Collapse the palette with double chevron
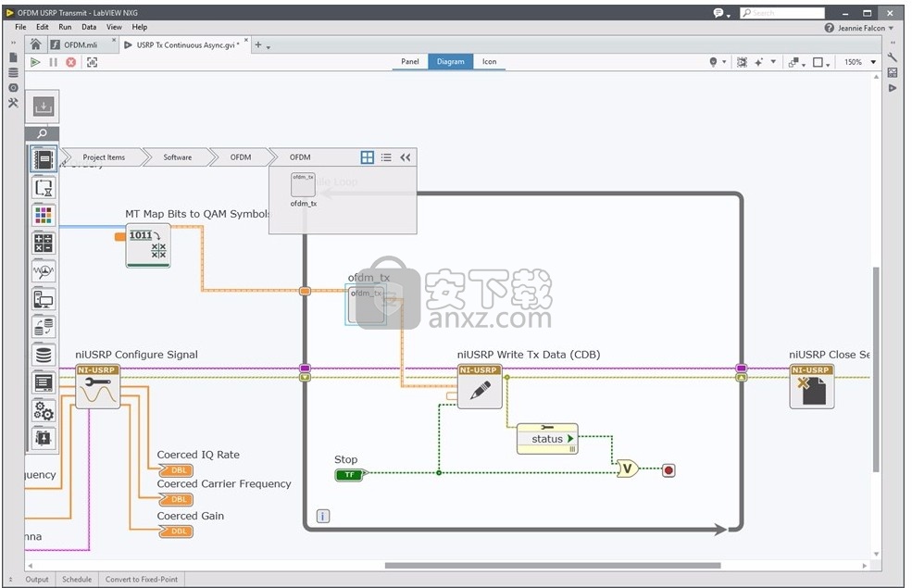 click(406, 157)
